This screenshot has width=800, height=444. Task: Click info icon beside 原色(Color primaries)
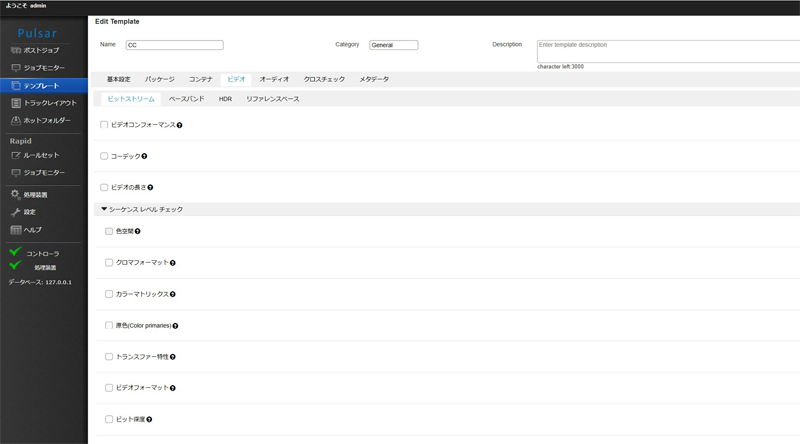coord(175,326)
